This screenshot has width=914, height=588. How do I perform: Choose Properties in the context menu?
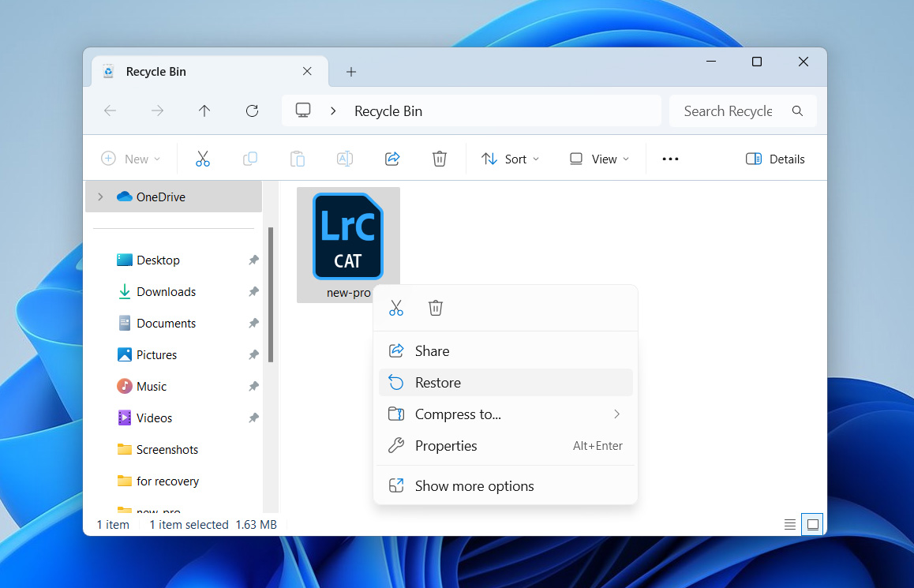(x=506, y=446)
